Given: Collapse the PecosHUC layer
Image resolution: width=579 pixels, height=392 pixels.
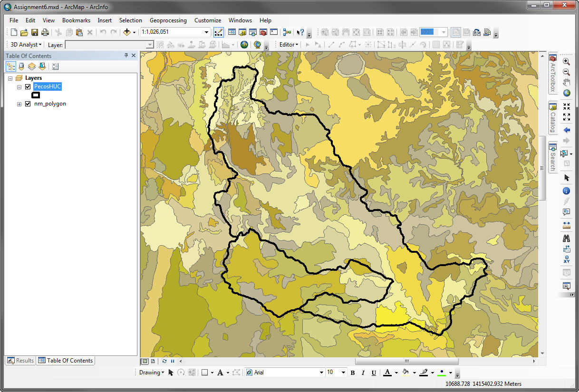Looking at the screenshot, I should click(19, 87).
